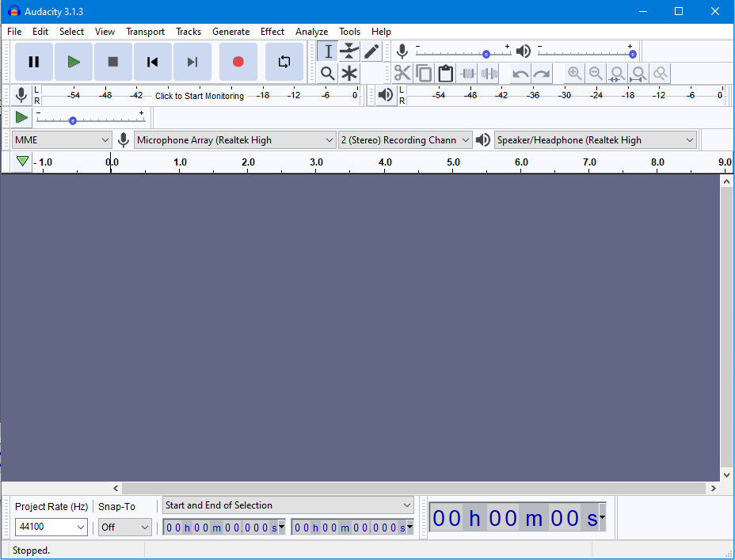Enable Loop Playback mode
This screenshot has height=560, width=735.
coord(284,61)
